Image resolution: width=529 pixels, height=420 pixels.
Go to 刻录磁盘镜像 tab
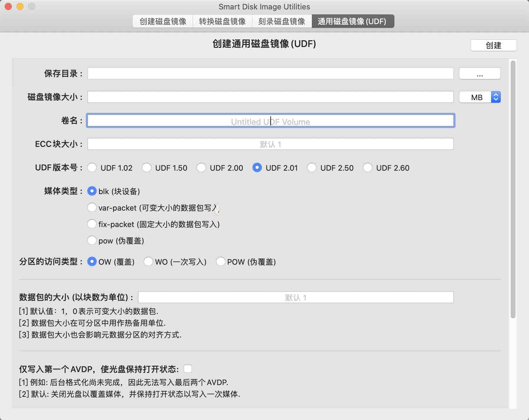click(x=282, y=21)
